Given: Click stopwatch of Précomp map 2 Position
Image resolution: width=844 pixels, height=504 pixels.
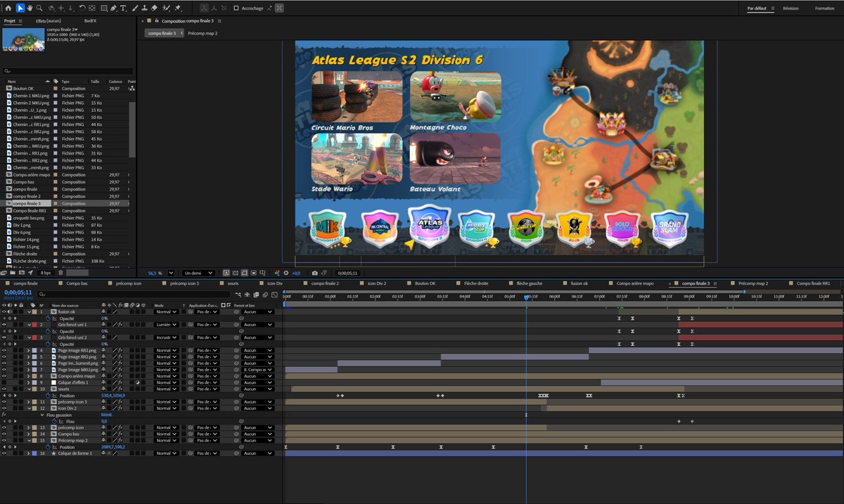Looking at the screenshot, I should pos(48,447).
